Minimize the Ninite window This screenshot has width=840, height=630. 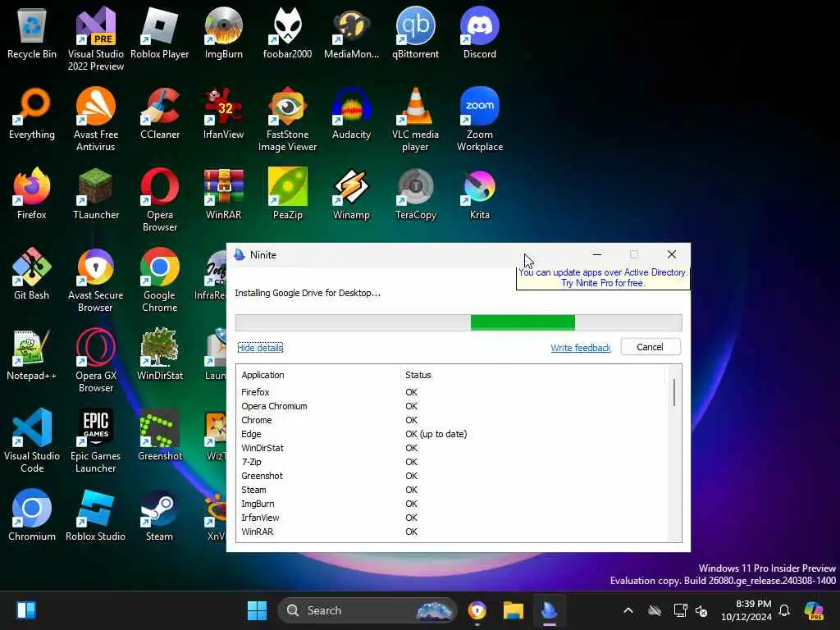point(597,255)
